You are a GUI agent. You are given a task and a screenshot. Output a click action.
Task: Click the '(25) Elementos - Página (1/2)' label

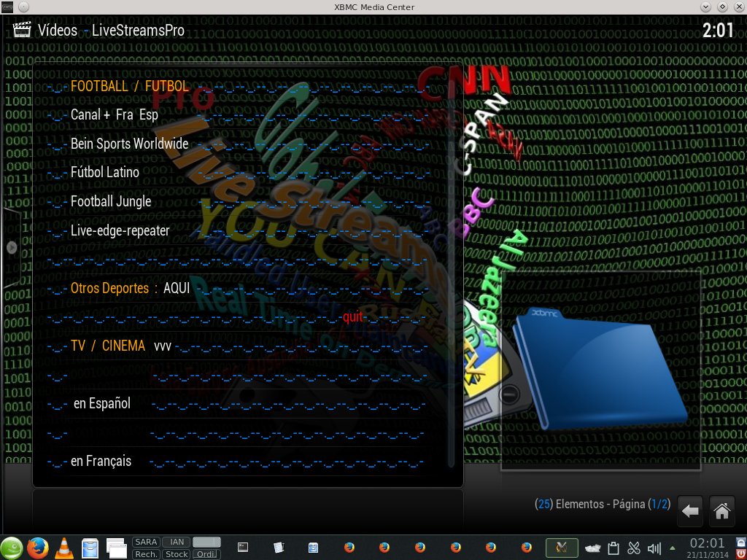pos(602,504)
